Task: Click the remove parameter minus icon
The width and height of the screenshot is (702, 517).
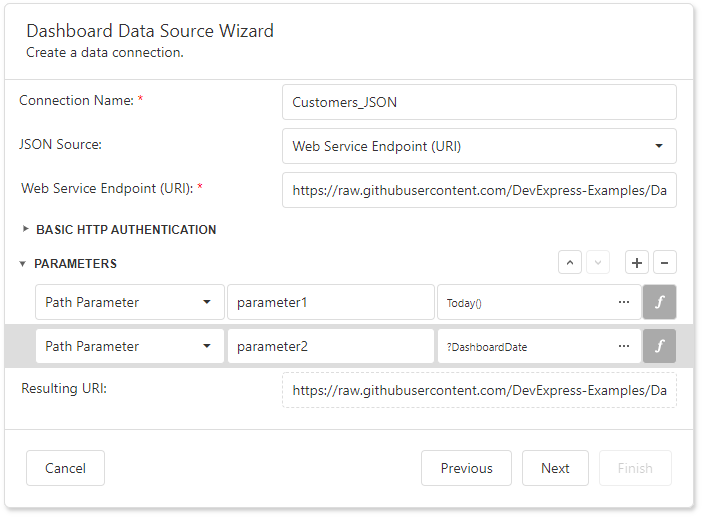Action: click(665, 263)
